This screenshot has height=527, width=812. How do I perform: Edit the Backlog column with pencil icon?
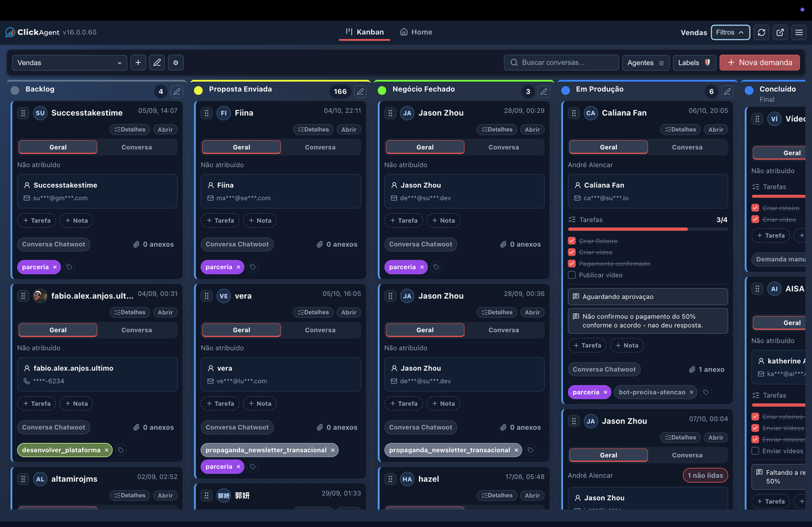click(177, 92)
